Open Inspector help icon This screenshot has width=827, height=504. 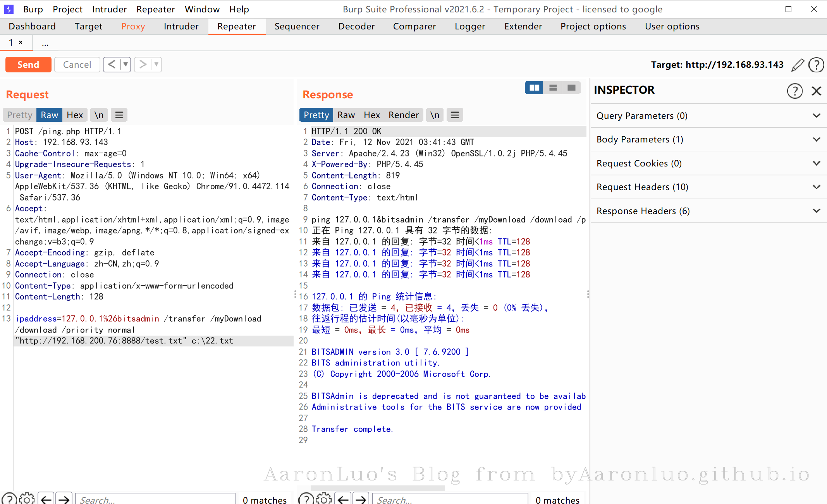[794, 91]
